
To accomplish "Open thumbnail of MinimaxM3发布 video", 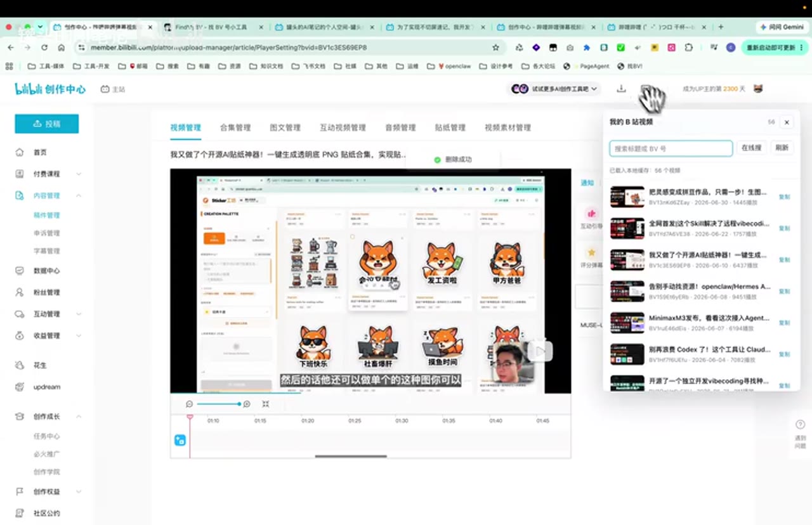I will pos(627,323).
